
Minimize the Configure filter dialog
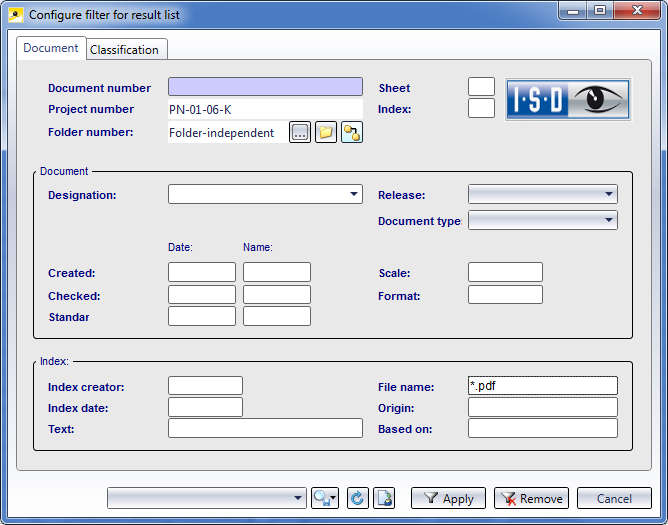573,11
